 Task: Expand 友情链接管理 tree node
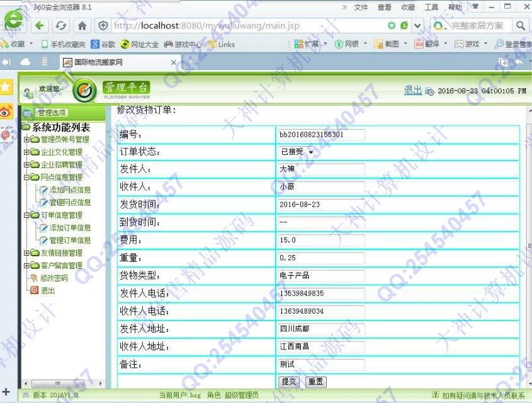(26, 253)
